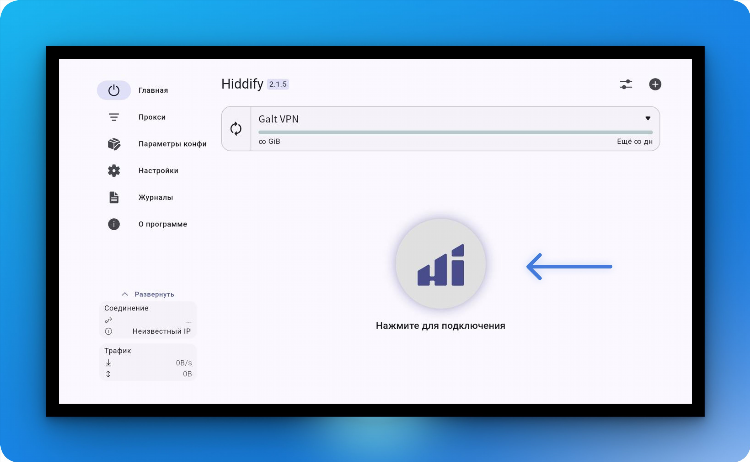Add a new profile with plus icon
Screen dimensions: 750x462
click(x=655, y=85)
